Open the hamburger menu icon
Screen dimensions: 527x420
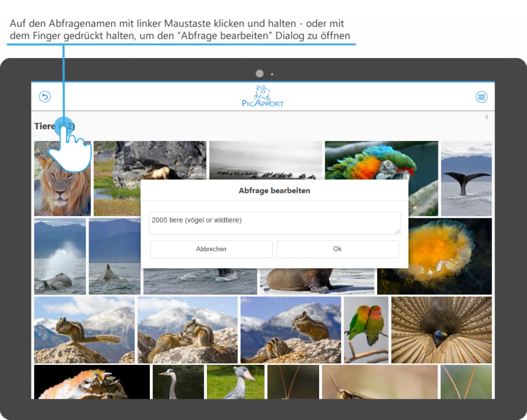481,97
